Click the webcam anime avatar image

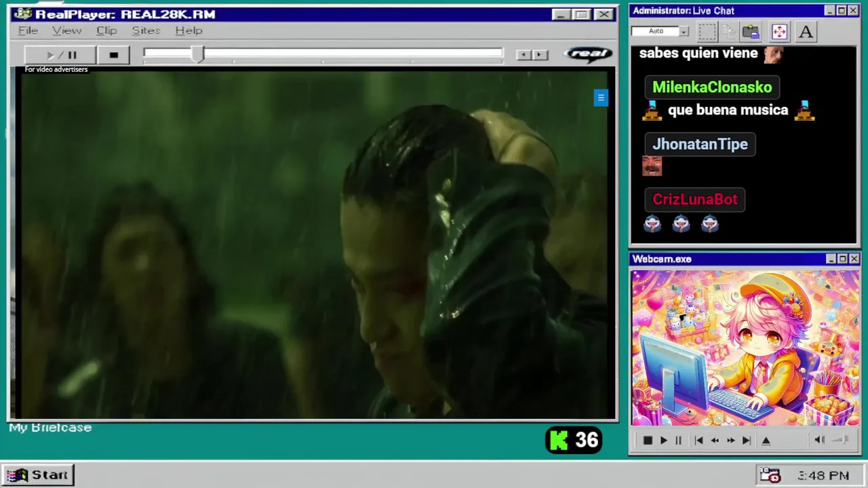(x=745, y=348)
